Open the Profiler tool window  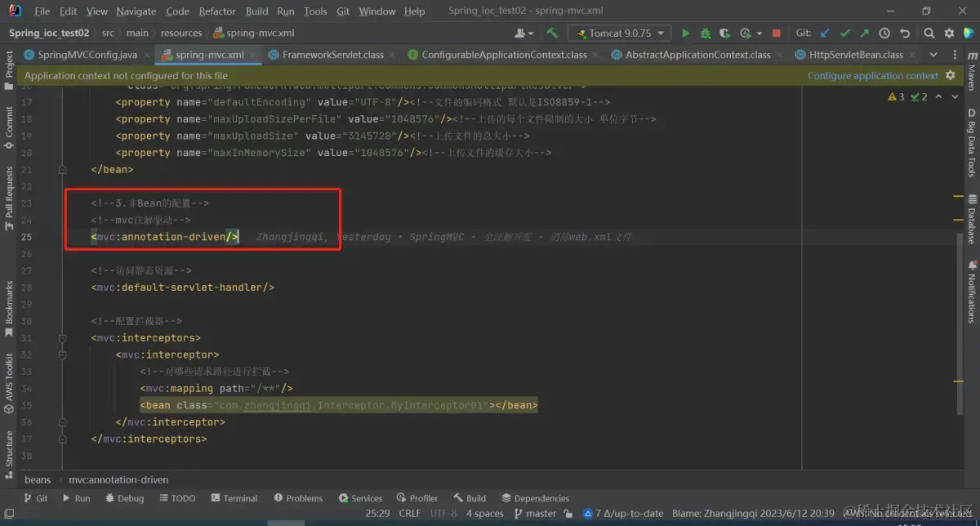(x=417, y=498)
